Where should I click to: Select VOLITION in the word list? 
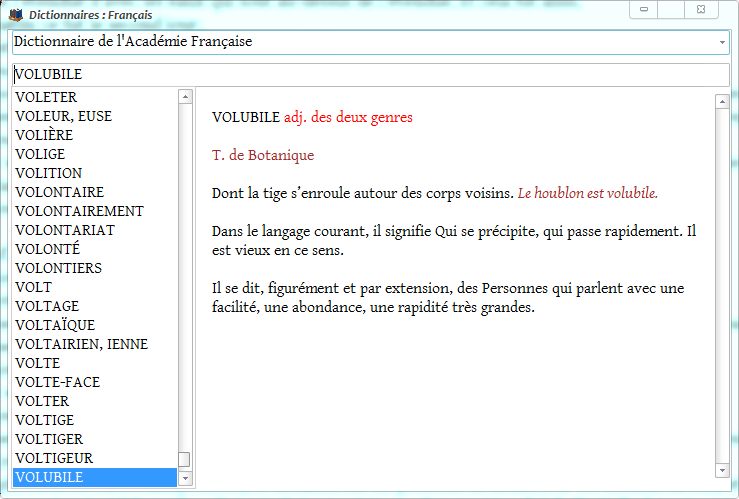pos(95,173)
